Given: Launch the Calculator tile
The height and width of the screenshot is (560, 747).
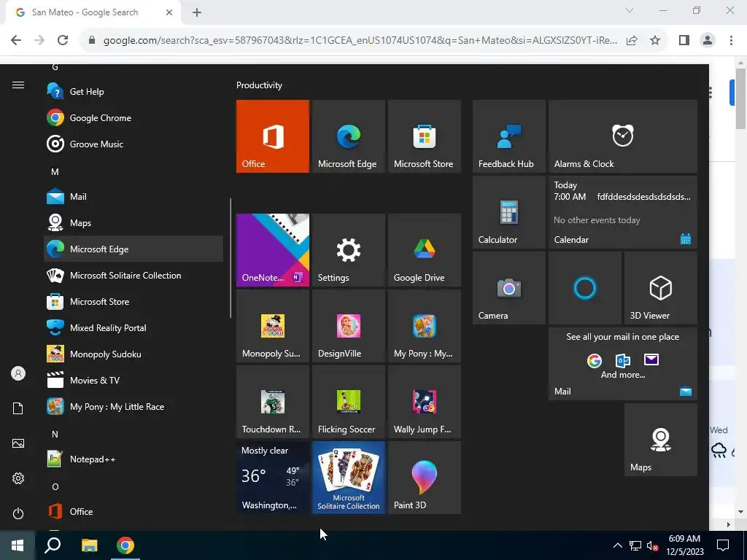Looking at the screenshot, I should pyautogui.click(x=508, y=212).
